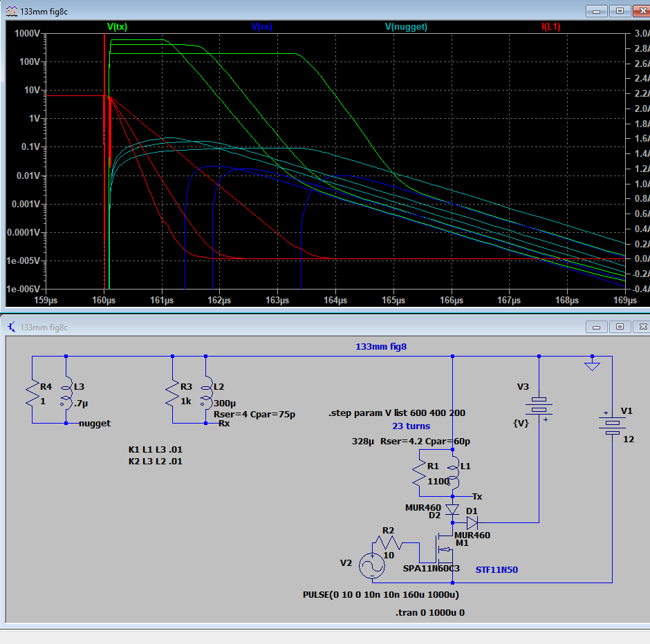
Task: Click the D1 diode symbol
Action: pos(473,523)
